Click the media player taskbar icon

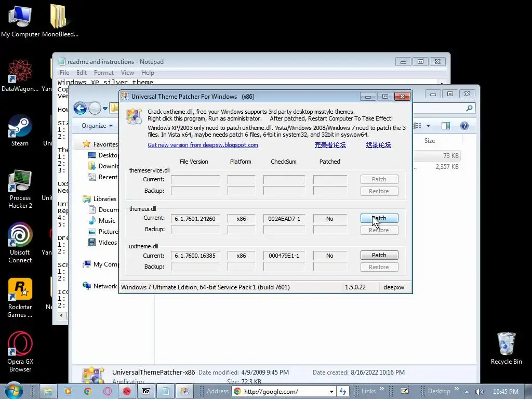(x=68, y=392)
